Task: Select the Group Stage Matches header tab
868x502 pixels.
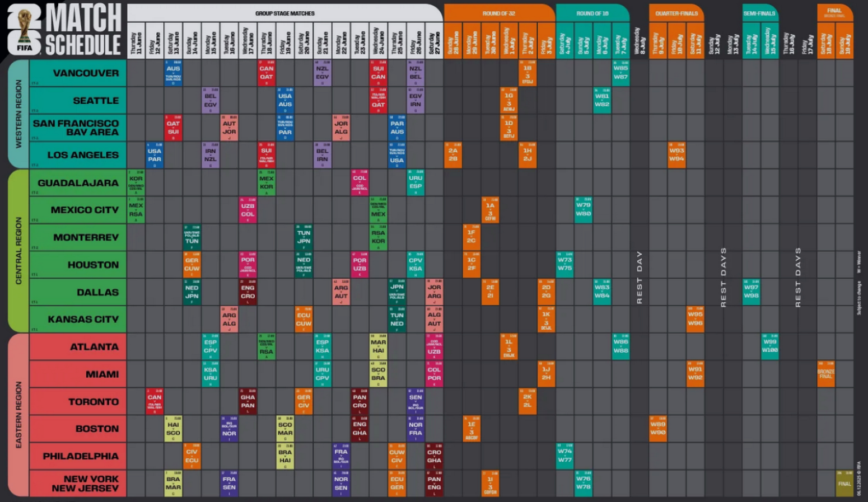Action: (284, 13)
